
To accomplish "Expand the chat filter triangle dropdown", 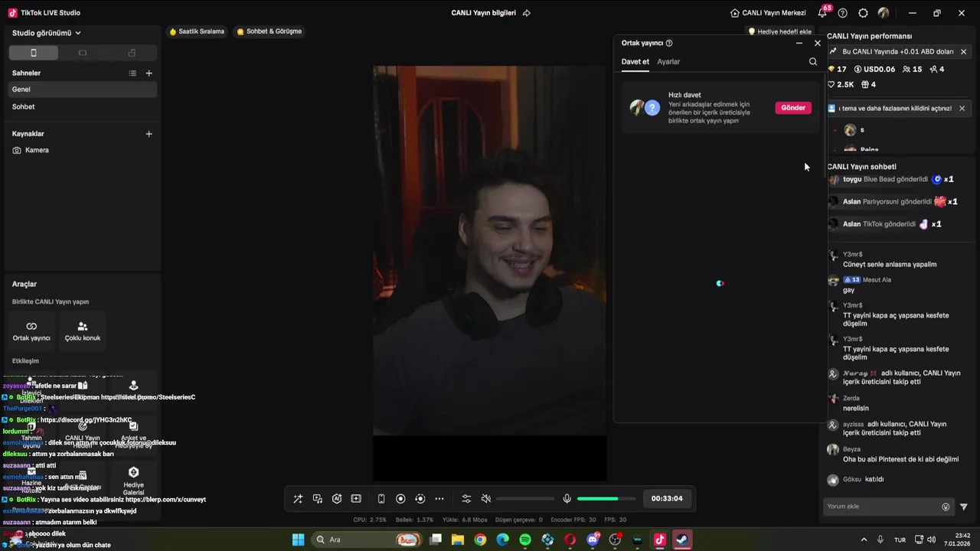I will [964, 507].
